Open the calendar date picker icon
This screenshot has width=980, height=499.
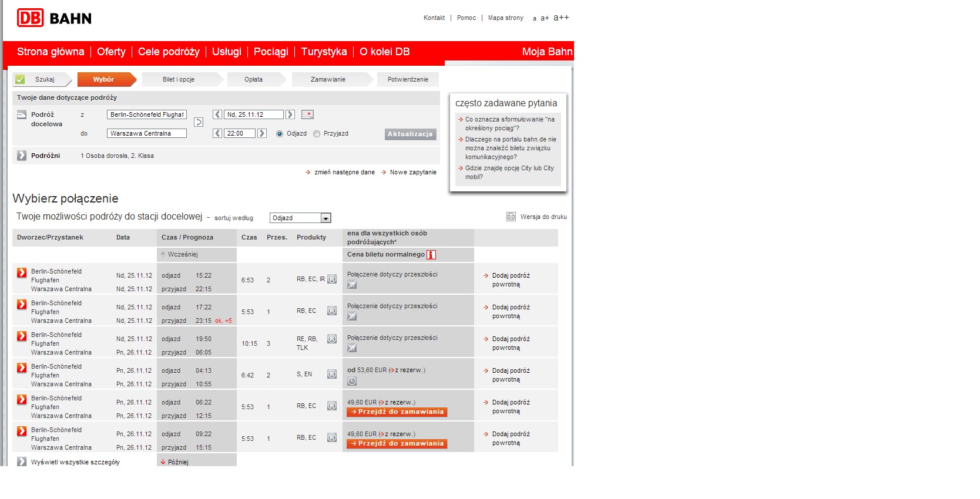point(307,114)
